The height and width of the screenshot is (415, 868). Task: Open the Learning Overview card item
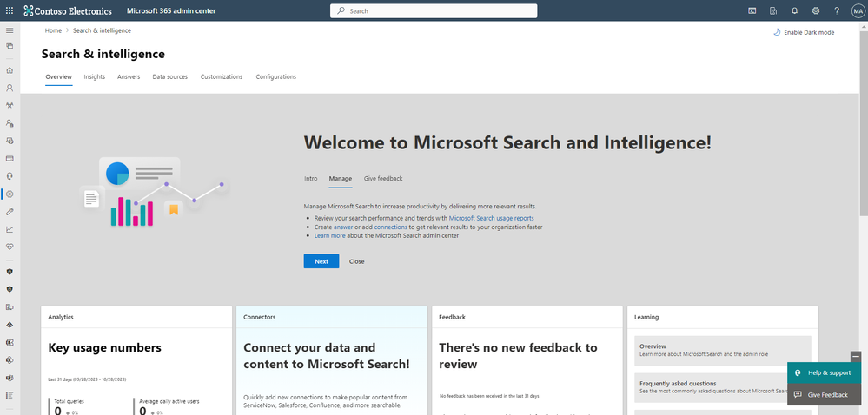[722, 350]
